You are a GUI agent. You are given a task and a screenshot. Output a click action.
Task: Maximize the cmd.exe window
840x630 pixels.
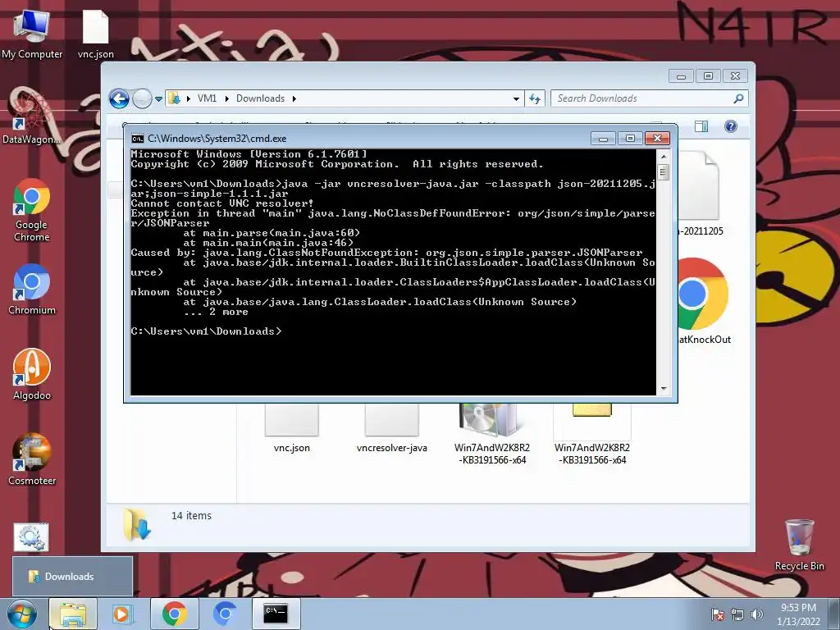(x=630, y=138)
